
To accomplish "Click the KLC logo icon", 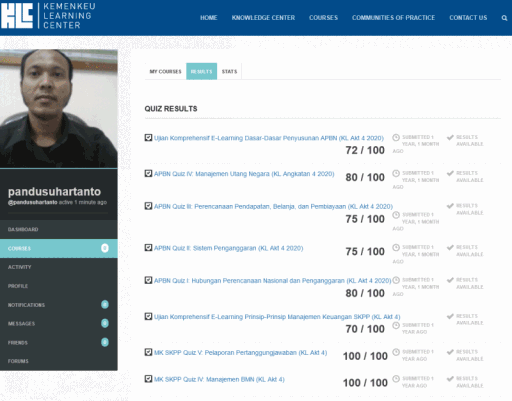I will point(17,16).
